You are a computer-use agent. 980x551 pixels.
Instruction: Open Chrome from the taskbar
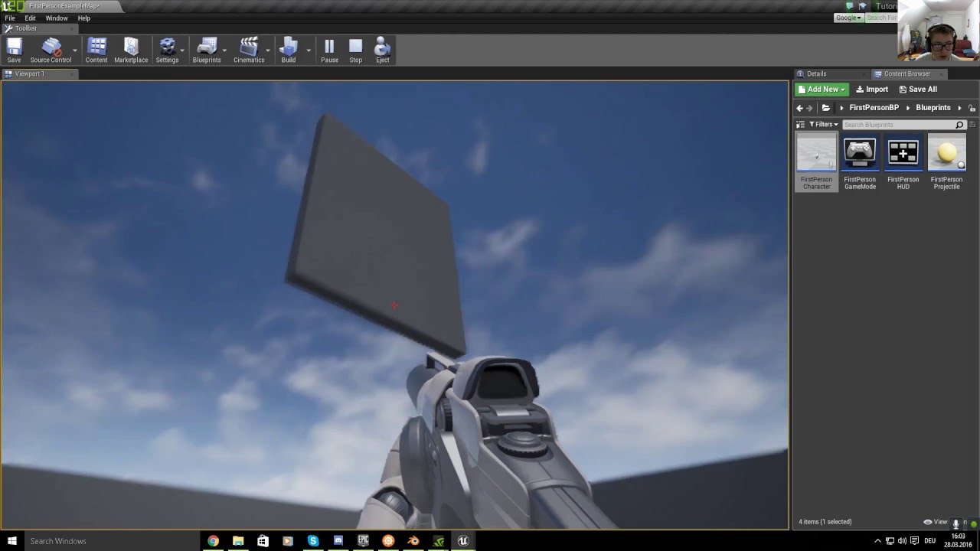pos(213,541)
